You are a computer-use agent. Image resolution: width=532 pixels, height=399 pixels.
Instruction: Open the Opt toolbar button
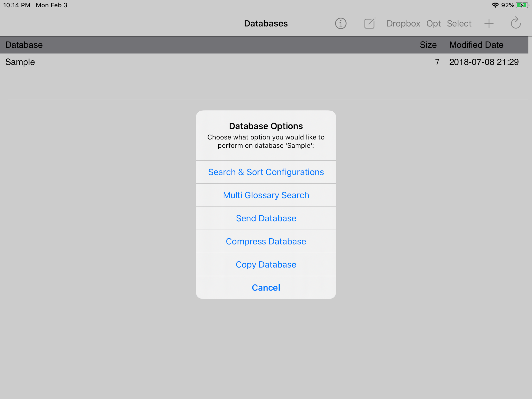pos(433,24)
